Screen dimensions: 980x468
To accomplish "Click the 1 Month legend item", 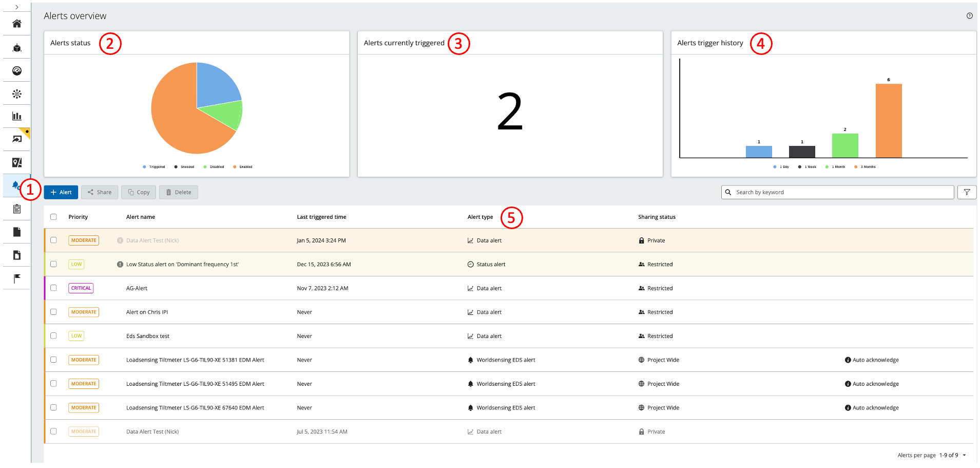I will 835,167.
